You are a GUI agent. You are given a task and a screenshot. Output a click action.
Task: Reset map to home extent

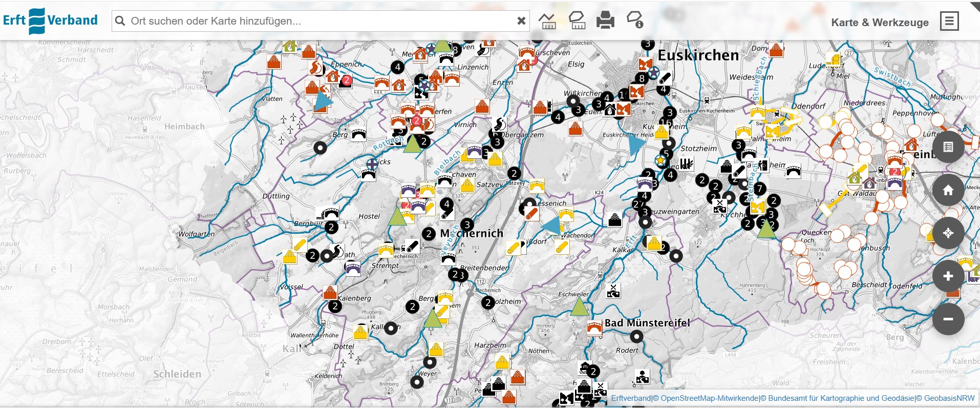click(x=948, y=190)
